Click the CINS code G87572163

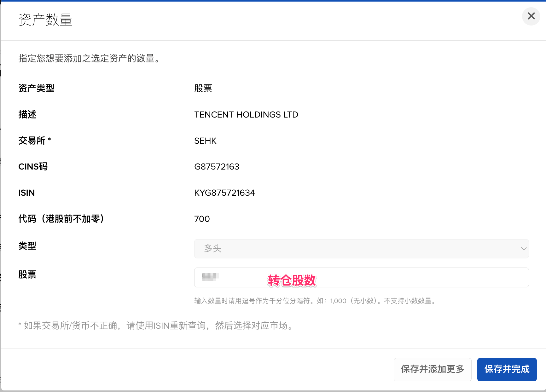pyautogui.click(x=217, y=167)
